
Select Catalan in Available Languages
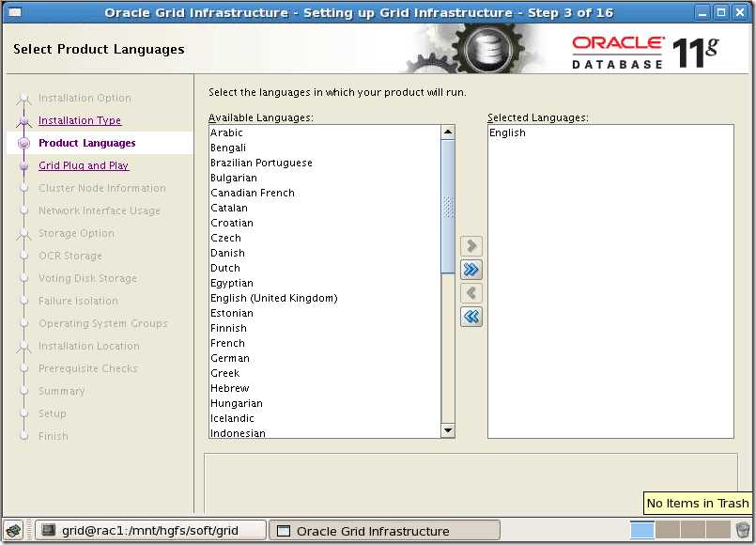coord(325,208)
